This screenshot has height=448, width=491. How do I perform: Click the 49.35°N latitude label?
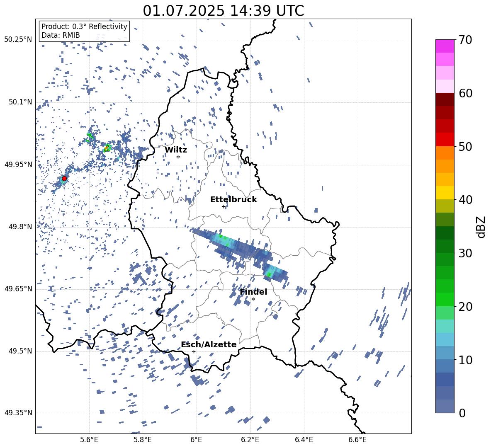18,413
